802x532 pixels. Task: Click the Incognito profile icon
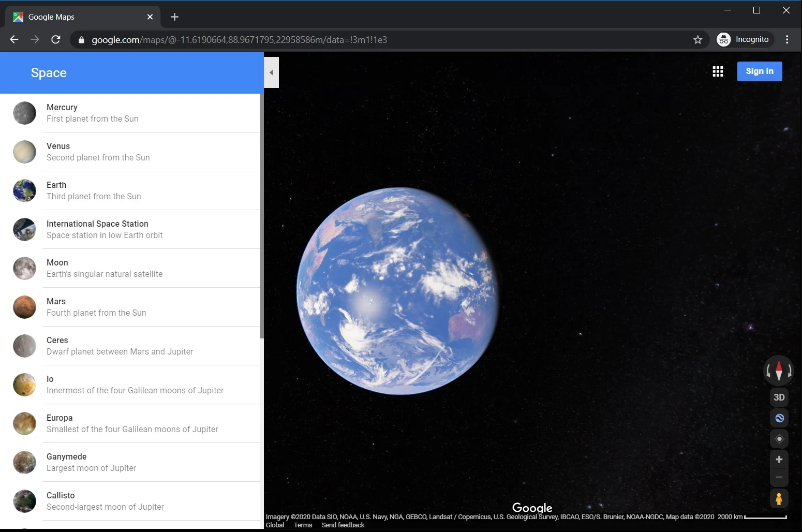pos(723,39)
